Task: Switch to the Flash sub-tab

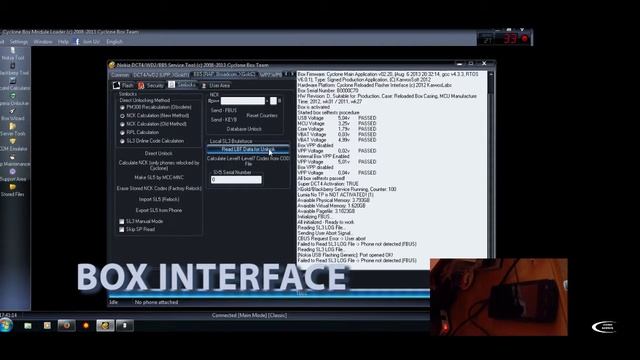Action: coord(123,85)
